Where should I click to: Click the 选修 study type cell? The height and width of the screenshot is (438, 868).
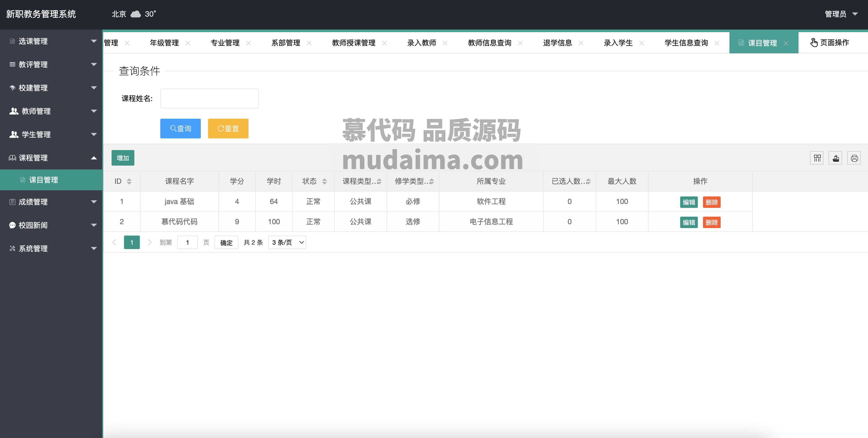coord(413,222)
